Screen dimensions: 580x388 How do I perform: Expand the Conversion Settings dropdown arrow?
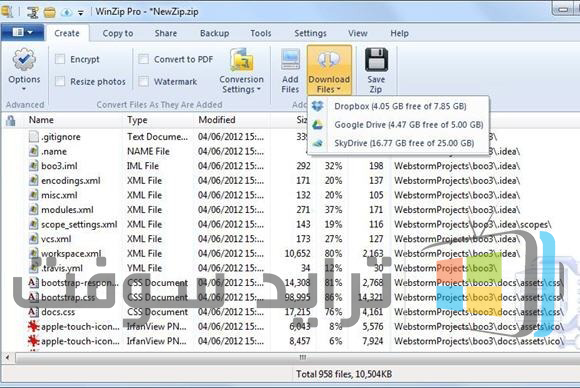click(259, 89)
